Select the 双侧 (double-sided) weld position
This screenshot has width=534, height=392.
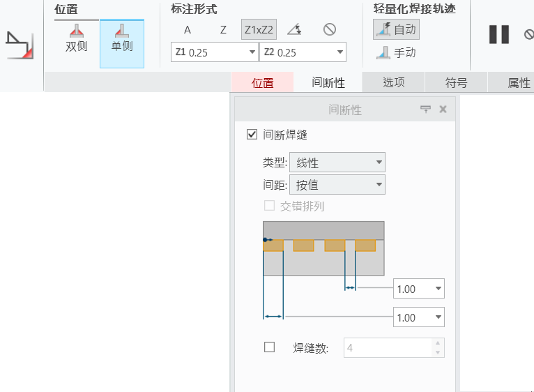pyautogui.click(x=77, y=39)
